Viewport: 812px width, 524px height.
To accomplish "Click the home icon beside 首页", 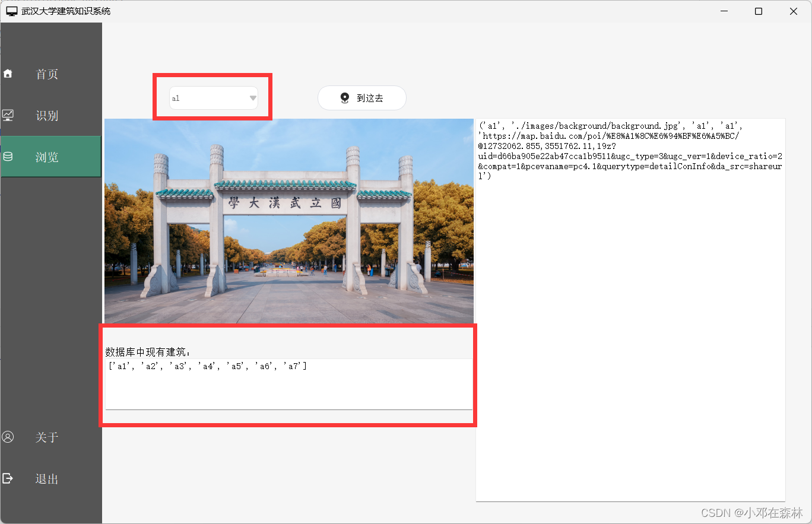I will point(8,74).
